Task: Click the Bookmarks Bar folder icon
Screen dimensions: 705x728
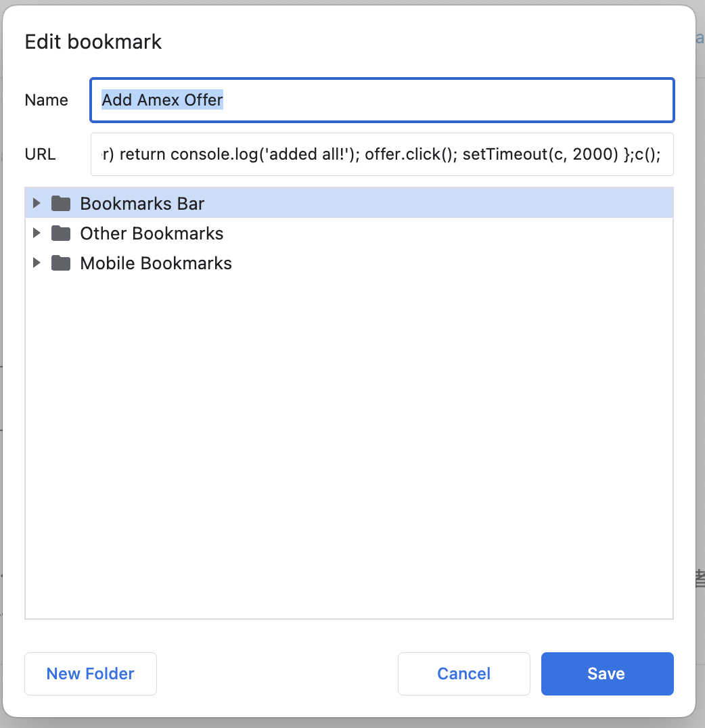Action: [x=61, y=204]
